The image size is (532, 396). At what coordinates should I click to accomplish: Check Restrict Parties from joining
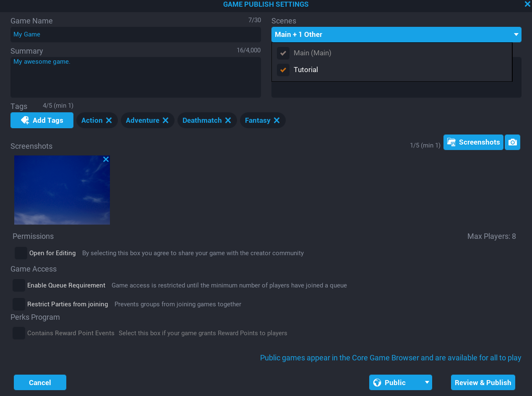coord(19,304)
